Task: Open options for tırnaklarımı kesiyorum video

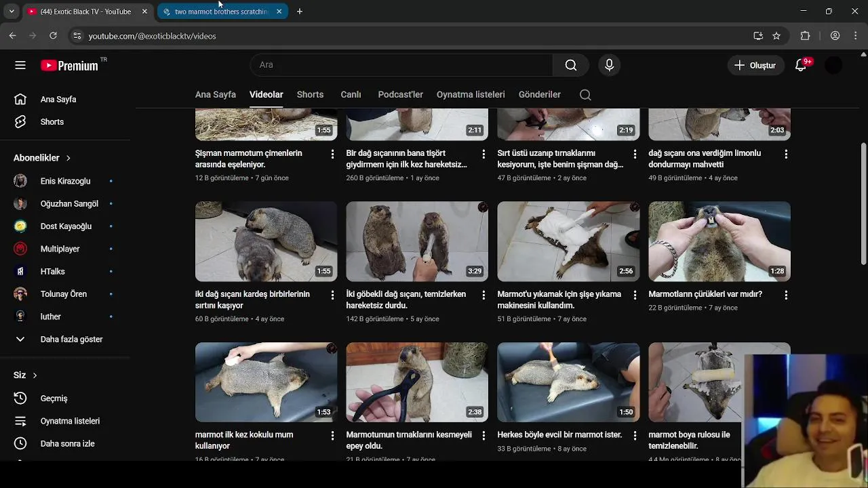Action: [x=635, y=155]
